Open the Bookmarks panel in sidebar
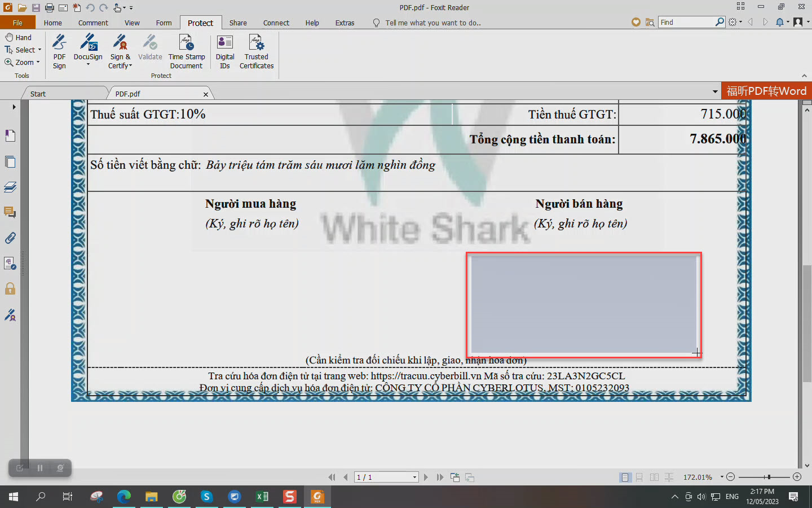The width and height of the screenshot is (812, 508). pos(10,135)
